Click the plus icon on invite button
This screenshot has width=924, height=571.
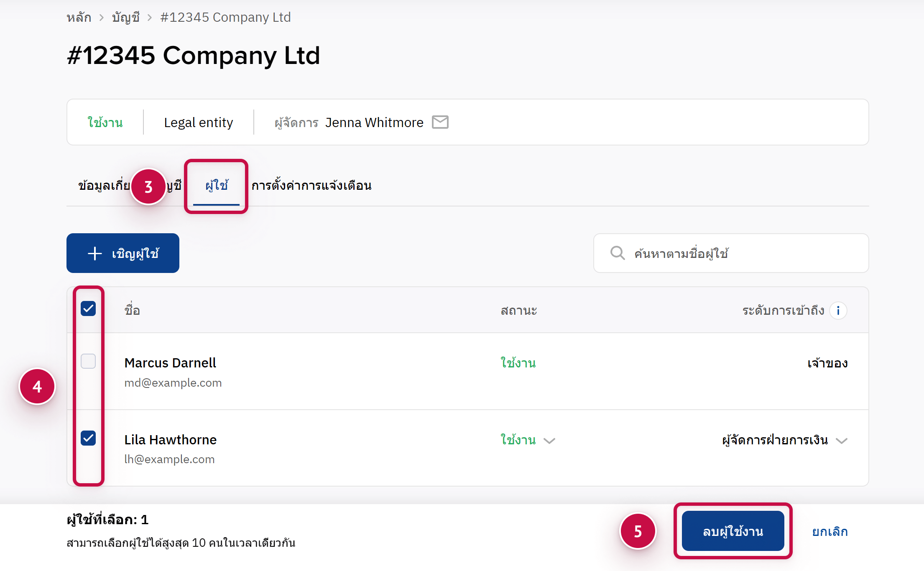(x=95, y=253)
